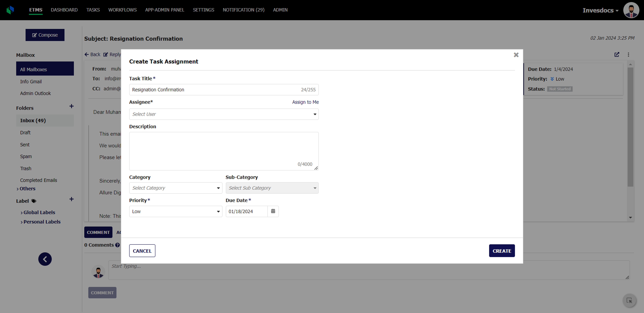Select Admin Outlook mailbox
The width and height of the screenshot is (644, 313).
coord(36,93)
